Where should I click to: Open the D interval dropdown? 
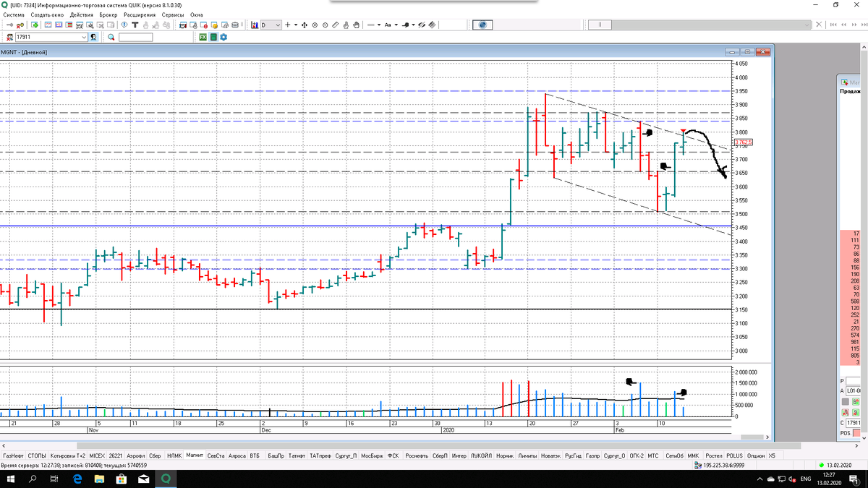(271, 25)
